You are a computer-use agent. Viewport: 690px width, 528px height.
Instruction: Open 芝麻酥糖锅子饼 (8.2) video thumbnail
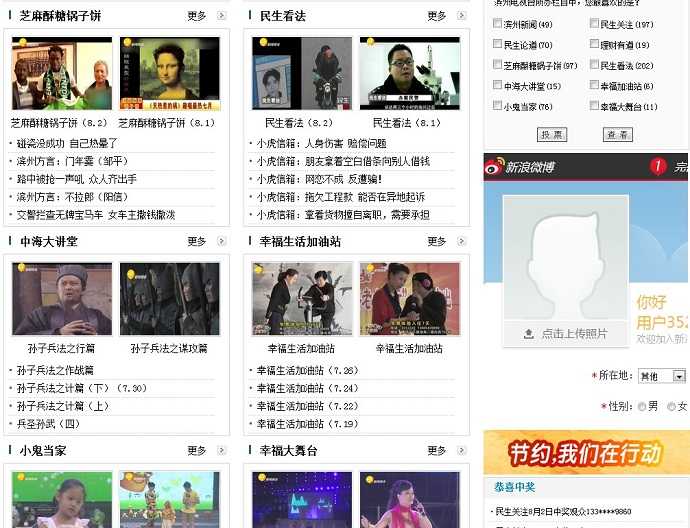click(x=62, y=73)
